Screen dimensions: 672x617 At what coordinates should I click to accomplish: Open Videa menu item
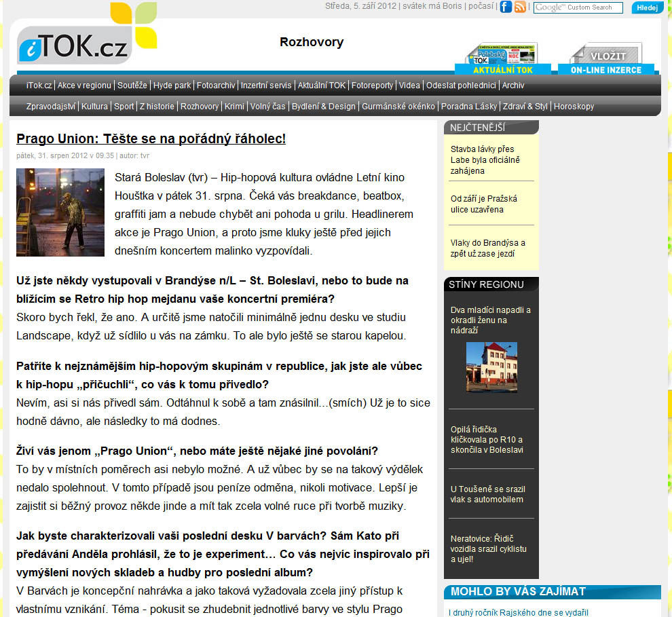point(409,86)
